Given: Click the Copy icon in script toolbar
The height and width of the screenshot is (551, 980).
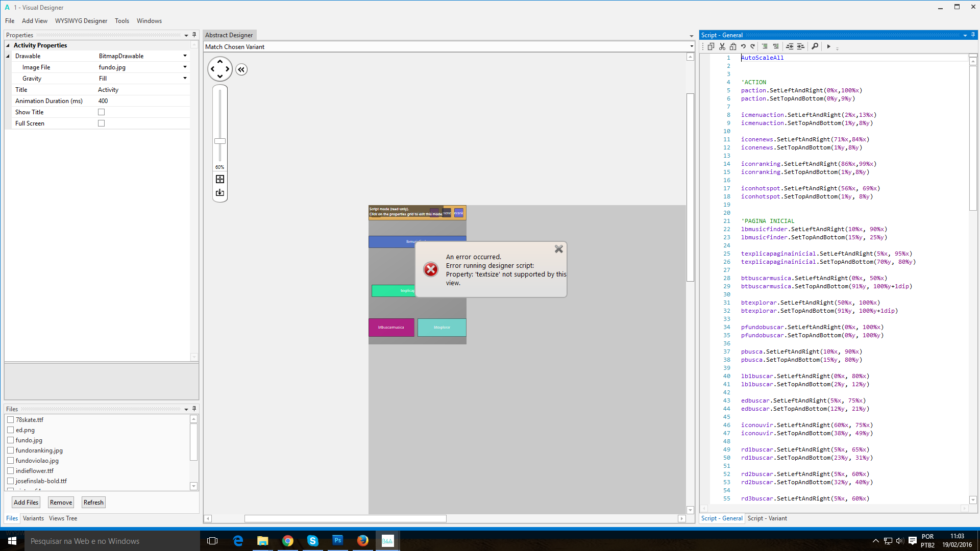Looking at the screenshot, I should click(710, 46).
